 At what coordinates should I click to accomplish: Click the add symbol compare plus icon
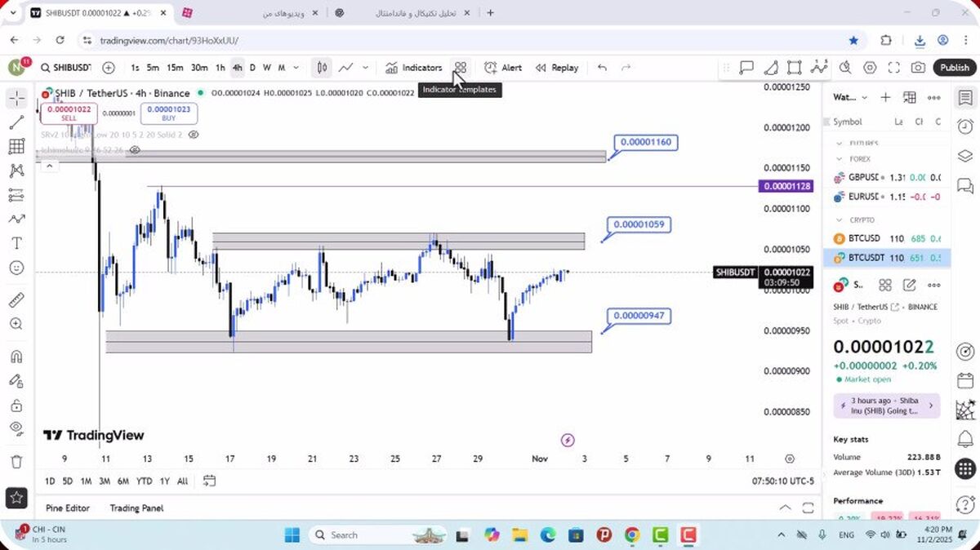click(x=109, y=68)
